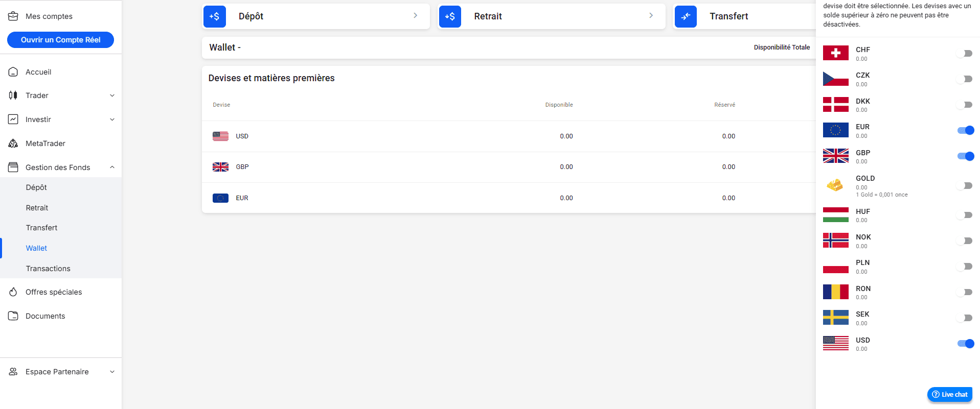The width and height of the screenshot is (980, 409).
Task: Click the gold bars icon in currency panel
Action: coord(835,185)
